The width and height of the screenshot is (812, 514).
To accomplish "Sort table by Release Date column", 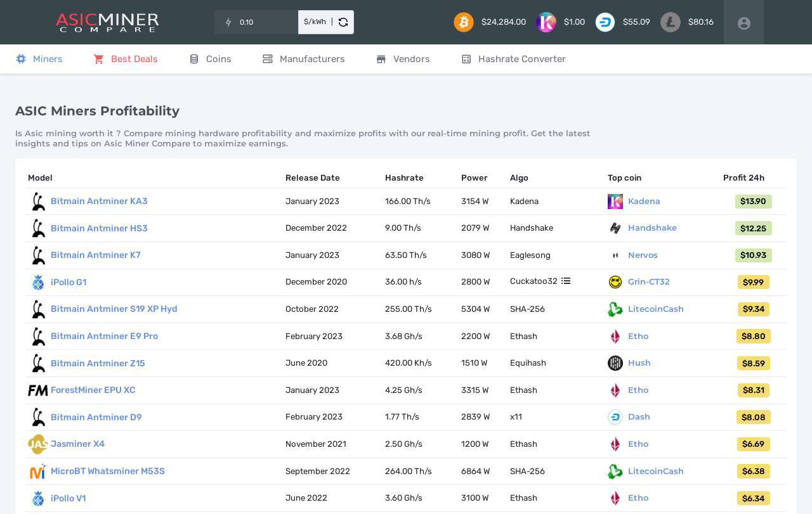I will [312, 178].
